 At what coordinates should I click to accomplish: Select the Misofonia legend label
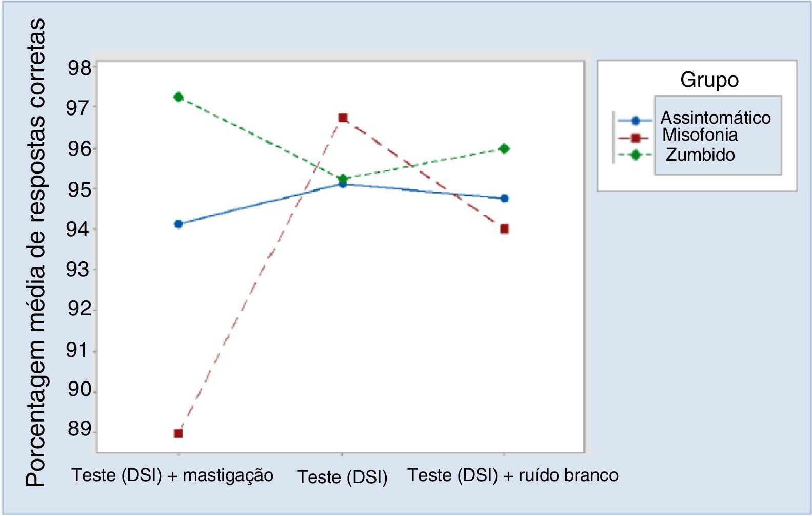(700, 135)
